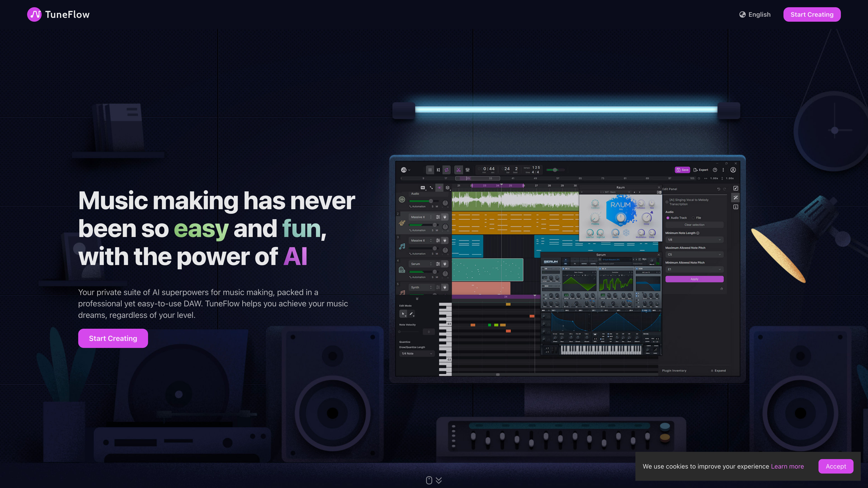Select the File radio option
This screenshot has width=868, height=488.
pos(696,218)
